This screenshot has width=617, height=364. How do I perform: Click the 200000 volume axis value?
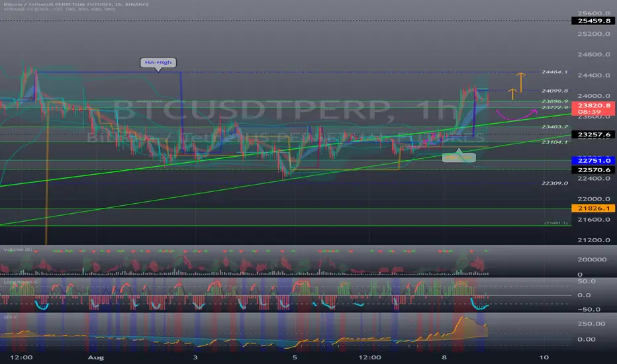pyautogui.click(x=592, y=259)
